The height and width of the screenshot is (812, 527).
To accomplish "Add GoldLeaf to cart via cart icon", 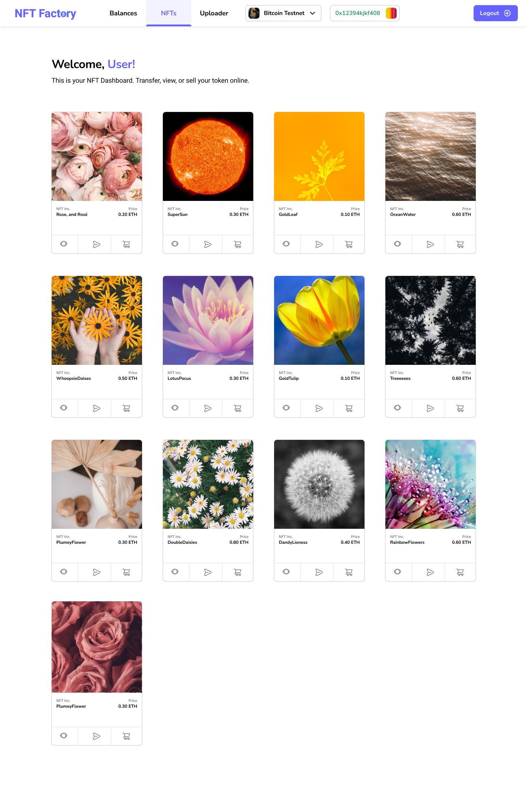I will pos(349,244).
